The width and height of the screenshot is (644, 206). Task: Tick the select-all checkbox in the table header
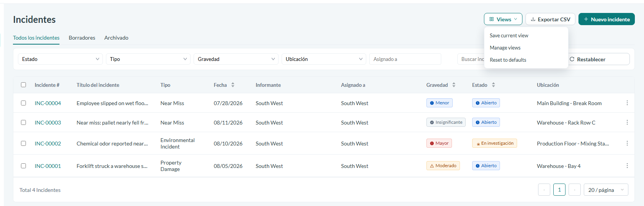click(24, 85)
